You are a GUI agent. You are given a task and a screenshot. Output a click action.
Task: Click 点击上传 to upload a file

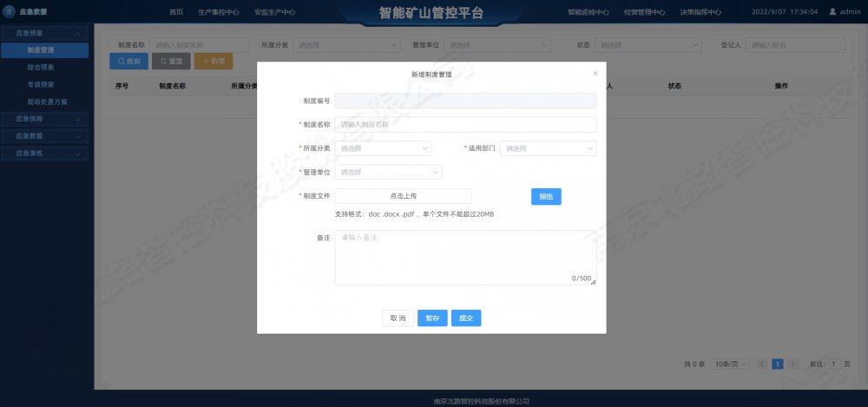click(404, 196)
